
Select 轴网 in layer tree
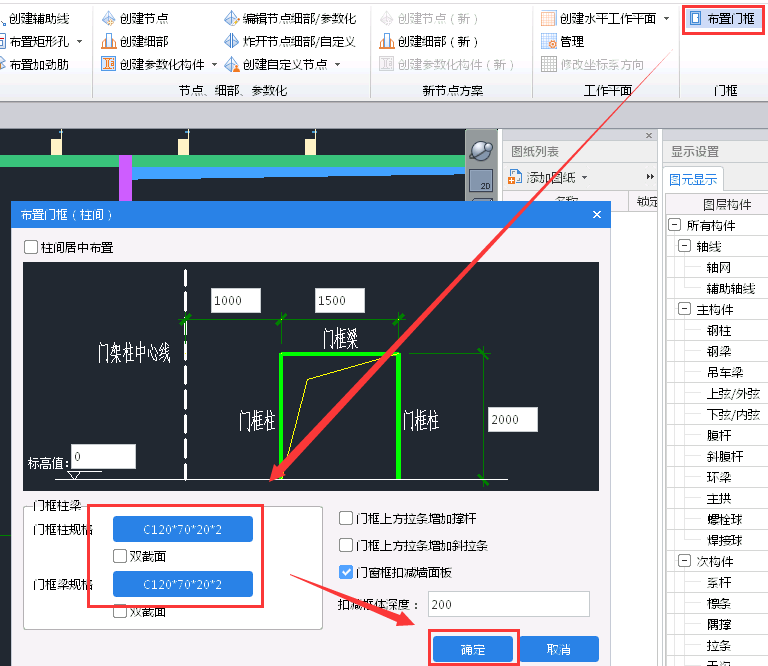(719, 267)
